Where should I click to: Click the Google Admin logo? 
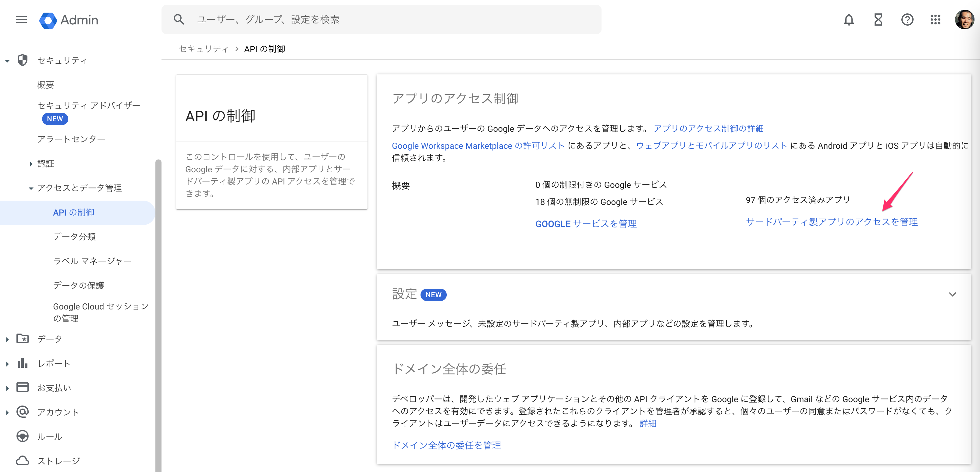click(x=69, y=20)
